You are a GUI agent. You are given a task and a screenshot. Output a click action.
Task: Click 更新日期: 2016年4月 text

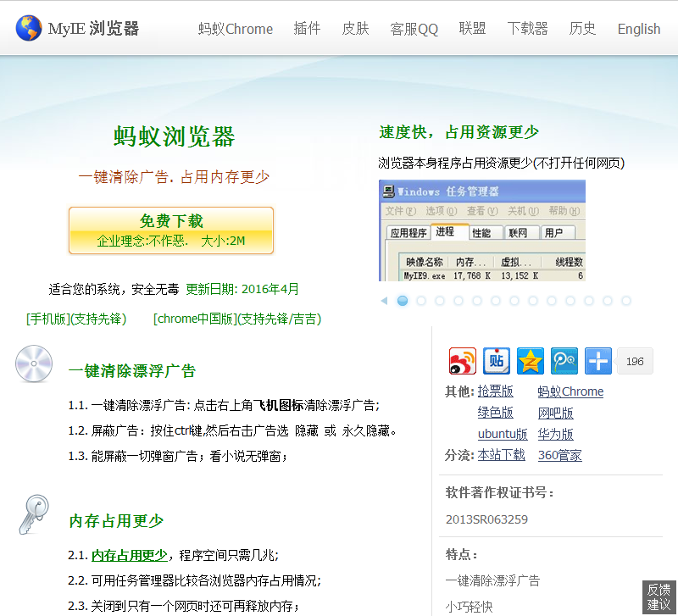tap(242, 289)
